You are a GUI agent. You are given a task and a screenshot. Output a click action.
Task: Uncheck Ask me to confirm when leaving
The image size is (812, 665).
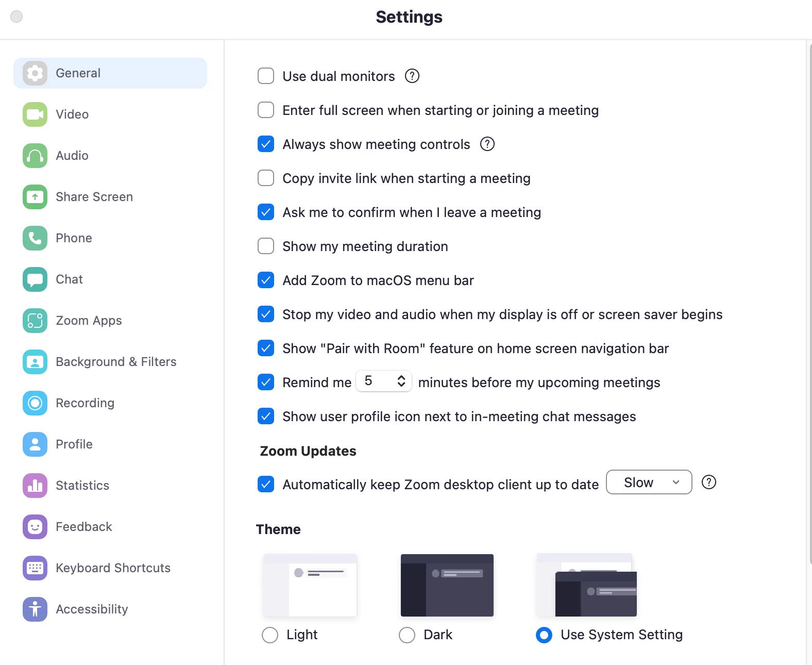266,212
